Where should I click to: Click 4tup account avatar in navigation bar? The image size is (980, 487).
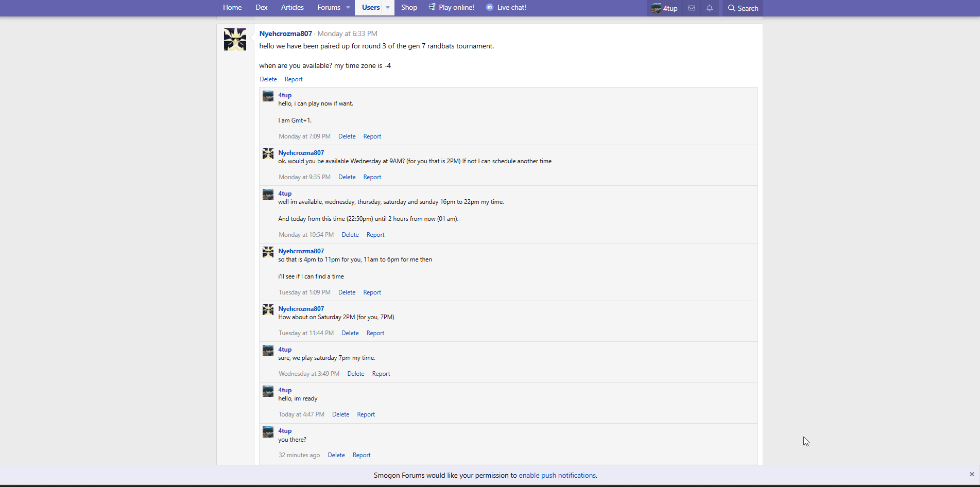(656, 8)
